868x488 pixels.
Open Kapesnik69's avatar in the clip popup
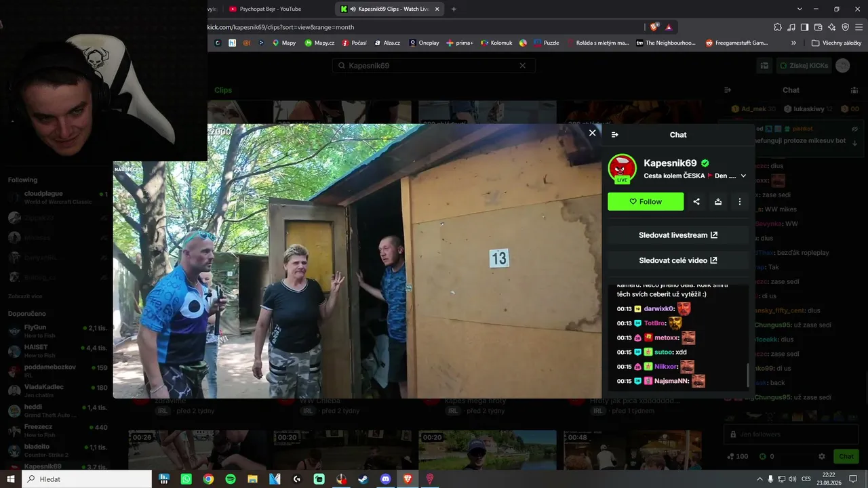622,169
